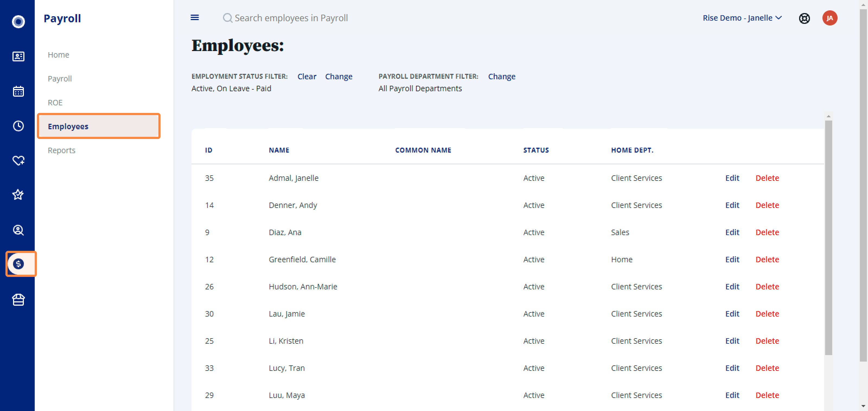Click the Active, On Leave - Paid filter value
The image size is (868, 411).
tap(231, 88)
